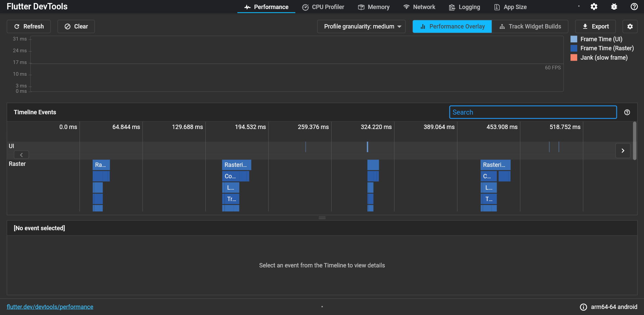
Task: Click the help icon beside the Search box
Action: 627,112
